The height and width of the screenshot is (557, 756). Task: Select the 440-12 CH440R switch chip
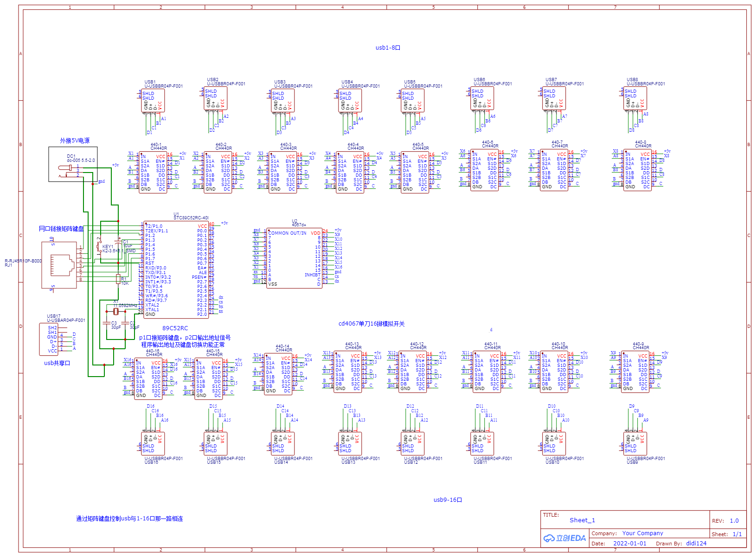[x=413, y=371]
